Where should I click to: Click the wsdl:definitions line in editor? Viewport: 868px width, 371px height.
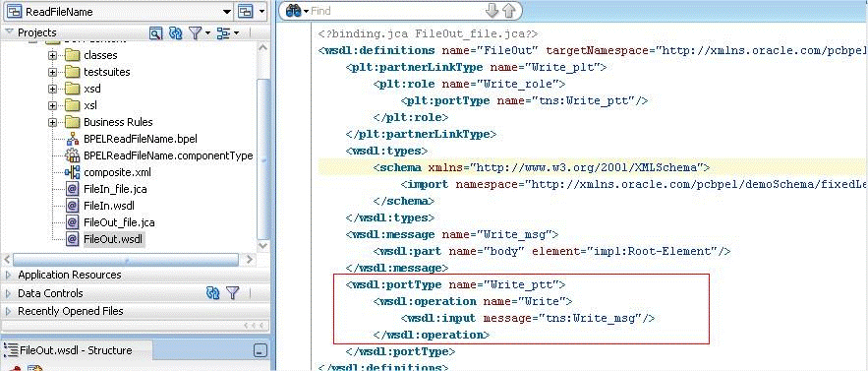pos(593,50)
